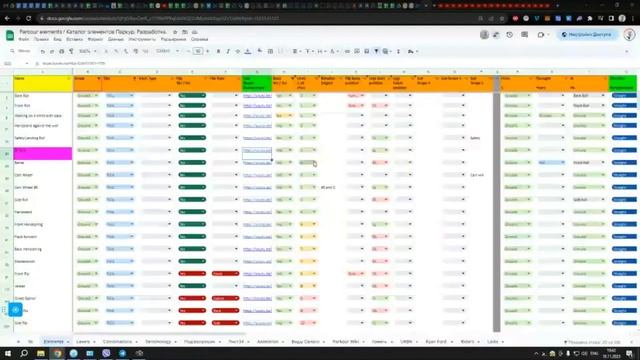Toggle the filter funnel icon

[x=376, y=51]
